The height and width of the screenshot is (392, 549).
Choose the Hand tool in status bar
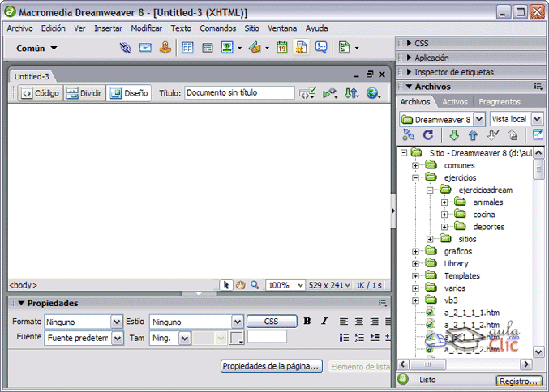pos(241,285)
